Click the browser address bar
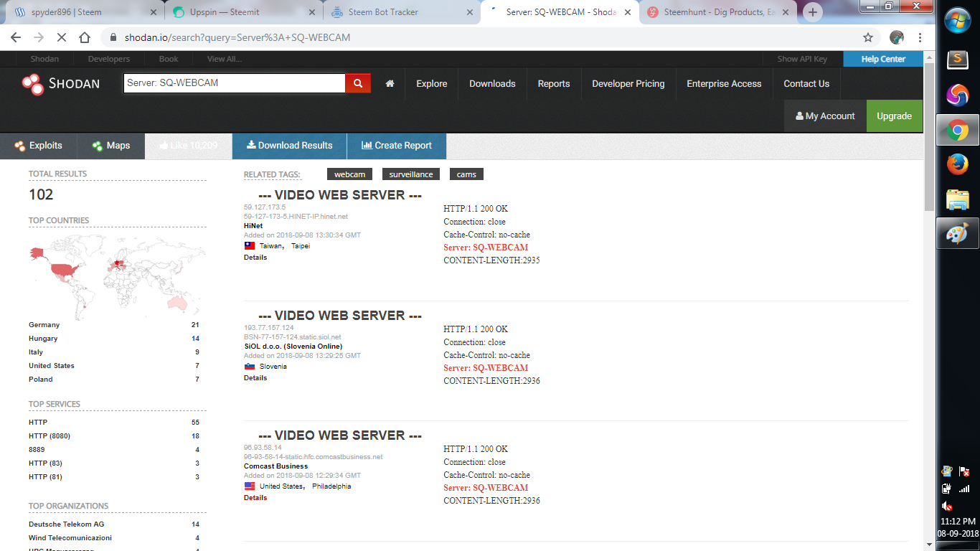 (x=488, y=37)
